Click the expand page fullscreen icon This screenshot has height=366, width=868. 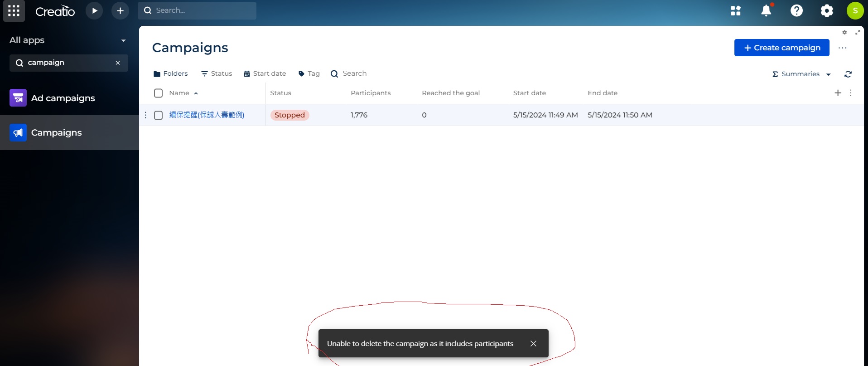pos(858,32)
